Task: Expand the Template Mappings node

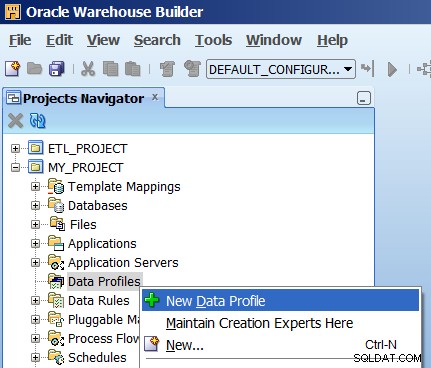Action: pyautogui.click(x=35, y=187)
